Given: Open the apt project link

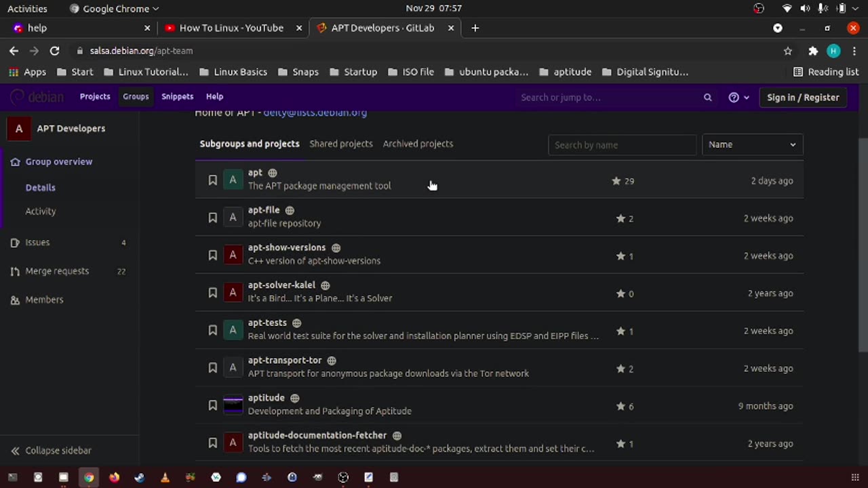Looking at the screenshot, I should click(255, 173).
